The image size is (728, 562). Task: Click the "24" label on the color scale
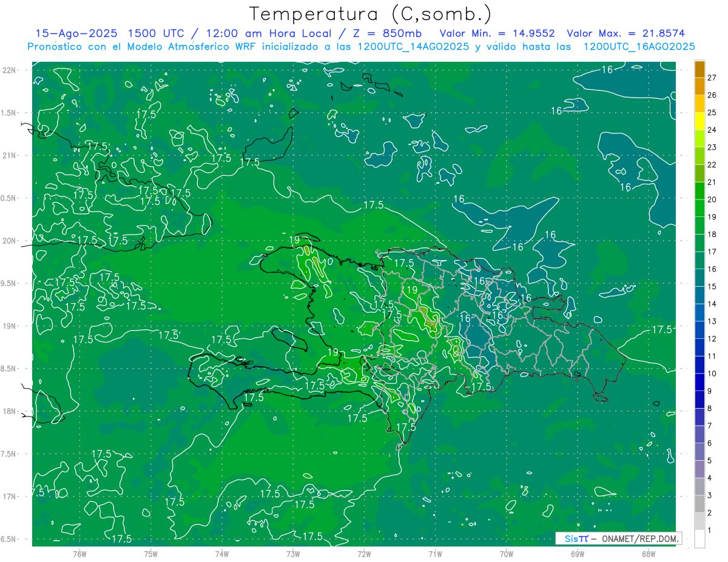tap(712, 130)
